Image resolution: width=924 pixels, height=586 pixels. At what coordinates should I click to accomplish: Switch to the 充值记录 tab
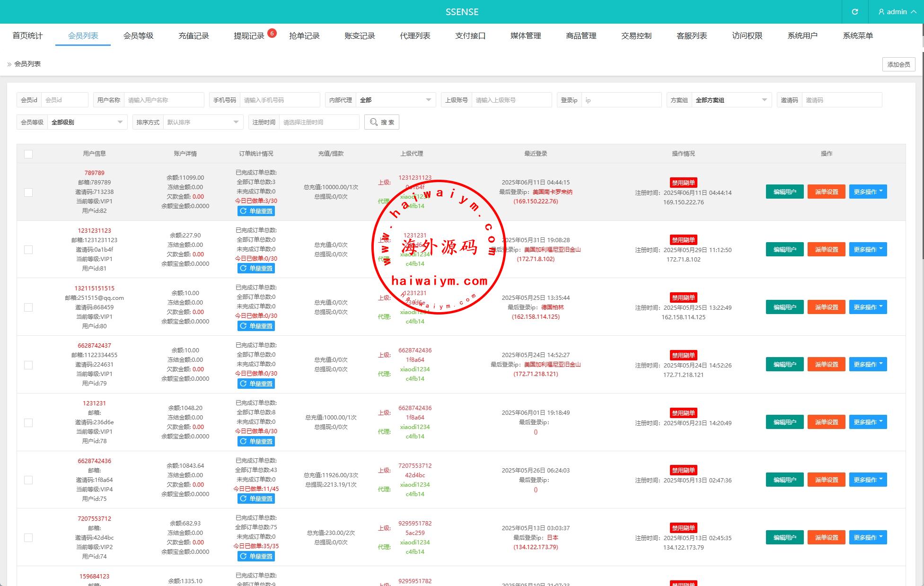coord(194,35)
